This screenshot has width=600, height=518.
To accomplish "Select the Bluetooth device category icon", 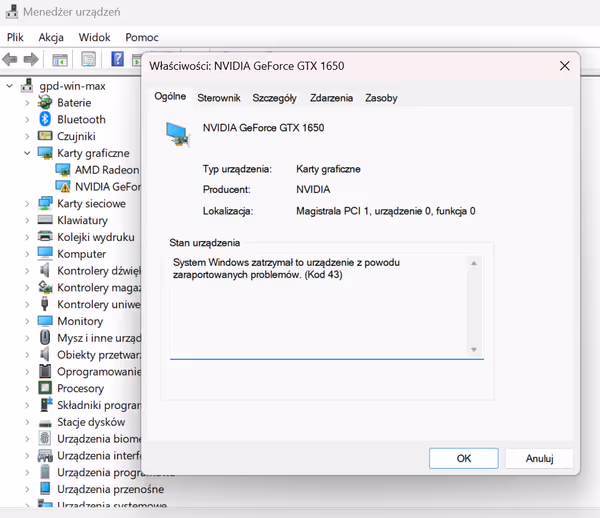I will click(45, 119).
